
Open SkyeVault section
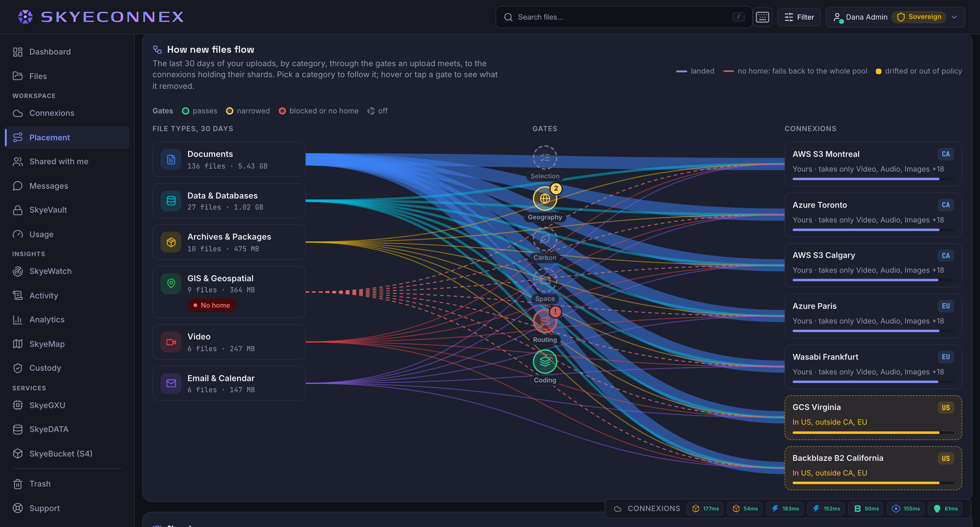pos(67,210)
